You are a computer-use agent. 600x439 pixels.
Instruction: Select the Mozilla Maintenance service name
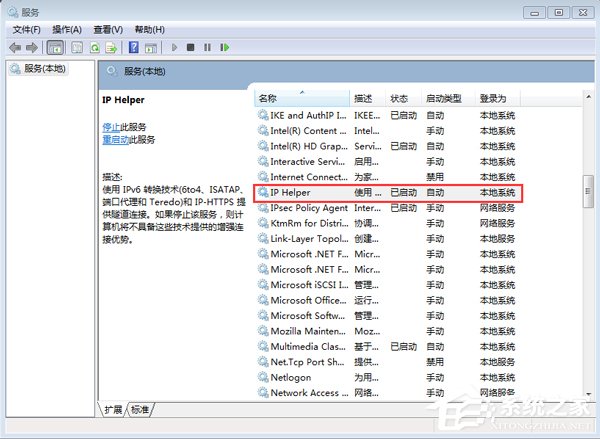(x=308, y=331)
